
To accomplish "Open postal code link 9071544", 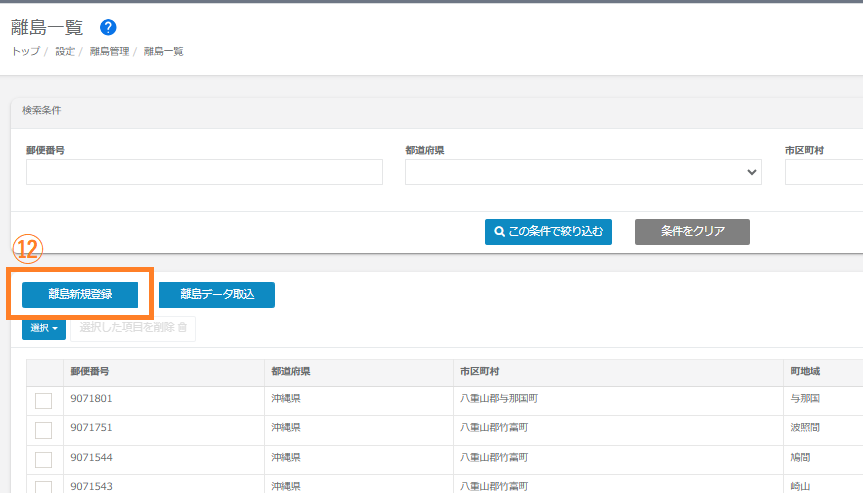I will 90,457.
